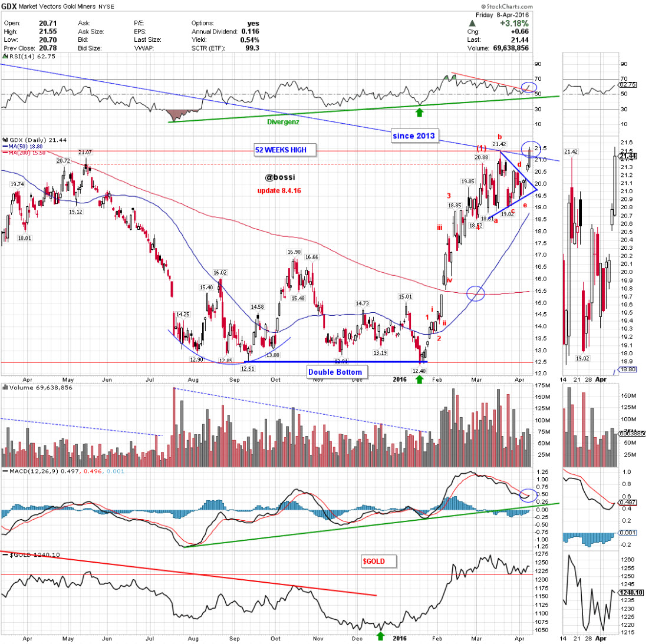Viewport: 652px width, 644px height.
Task: Click the 18.01 price label
Action: point(24,238)
